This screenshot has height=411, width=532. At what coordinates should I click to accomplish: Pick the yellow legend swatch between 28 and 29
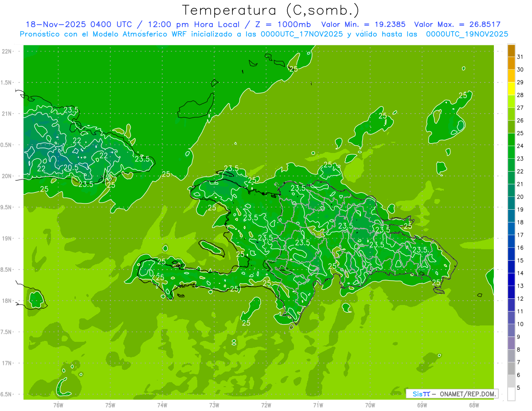511,89
